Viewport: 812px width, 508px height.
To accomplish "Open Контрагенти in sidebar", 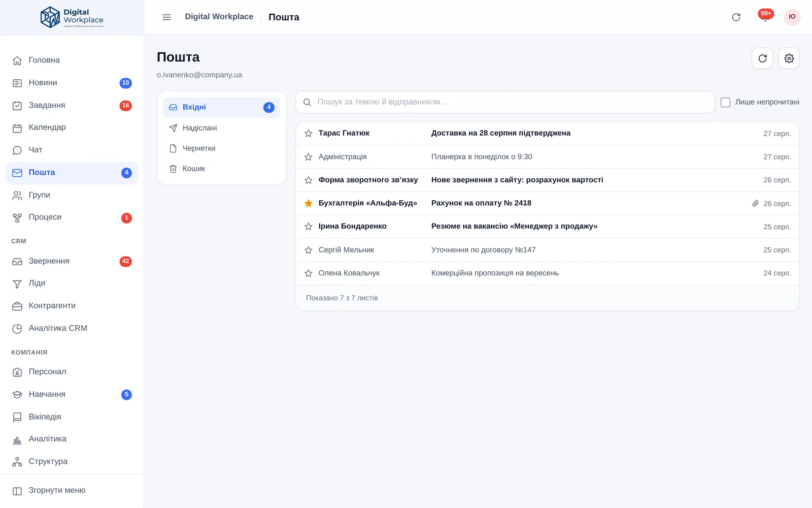I will [x=72, y=306].
